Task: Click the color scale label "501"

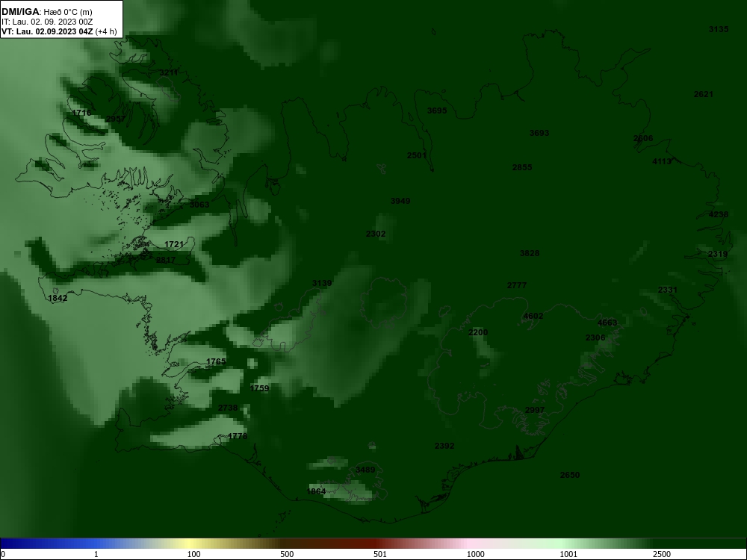Action: click(x=380, y=554)
